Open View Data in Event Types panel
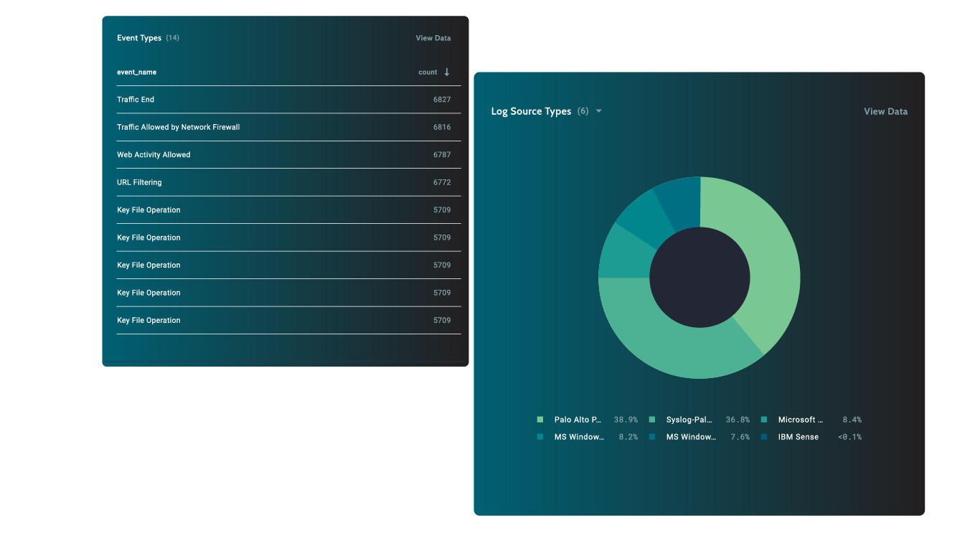 [433, 38]
